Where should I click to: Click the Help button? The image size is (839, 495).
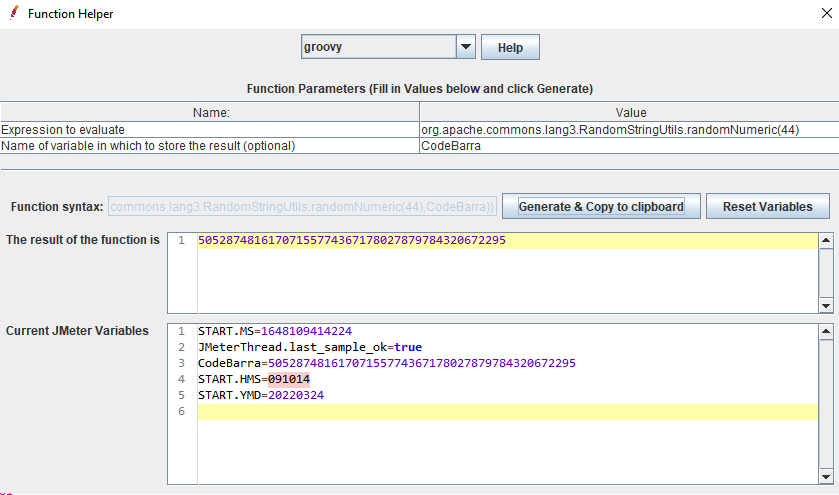coord(510,47)
